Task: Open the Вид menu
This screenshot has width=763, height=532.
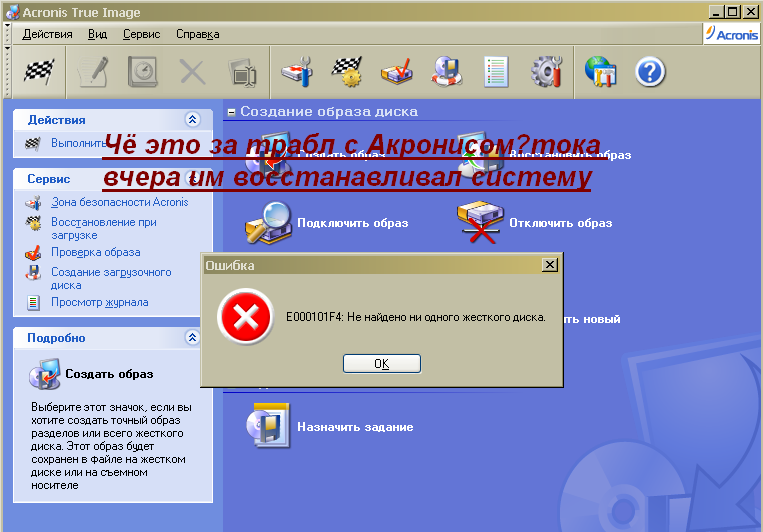Action: coord(97,34)
